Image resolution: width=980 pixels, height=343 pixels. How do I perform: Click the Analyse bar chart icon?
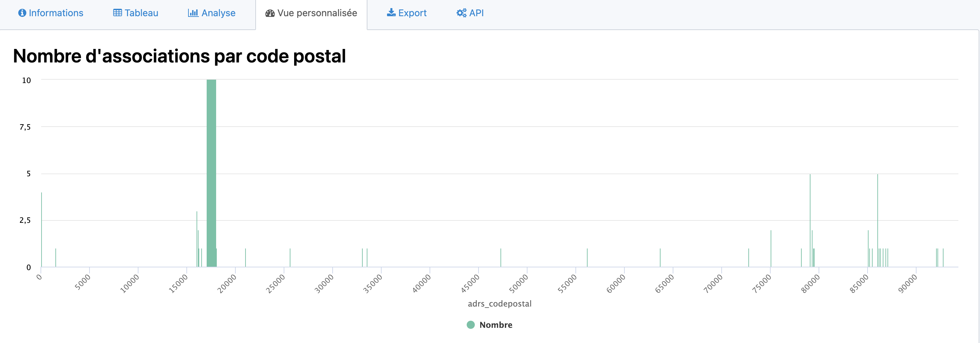pyautogui.click(x=193, y=13)
